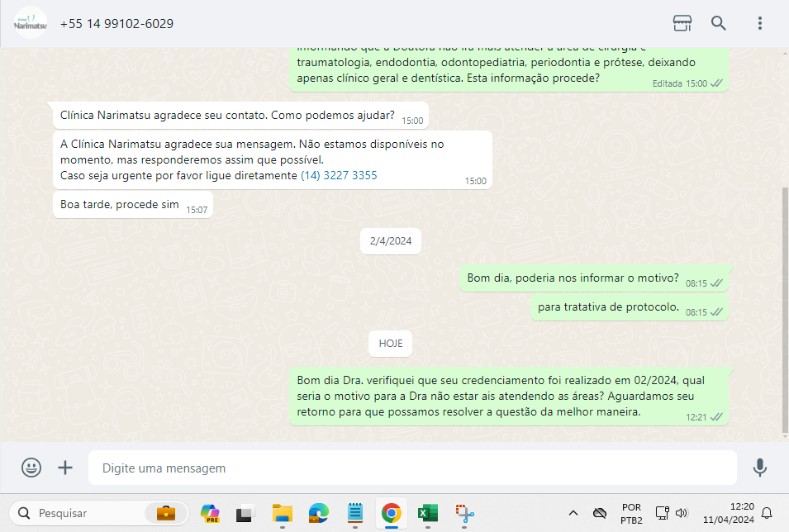This screenshot has width=789, height=532.
Task: Click the cloud sync off tray icon
Action: tap(599, 513)
